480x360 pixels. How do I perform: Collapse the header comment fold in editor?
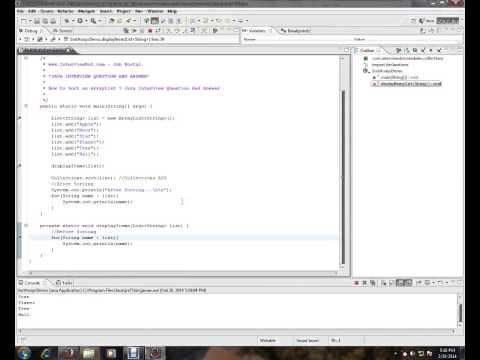26,58
